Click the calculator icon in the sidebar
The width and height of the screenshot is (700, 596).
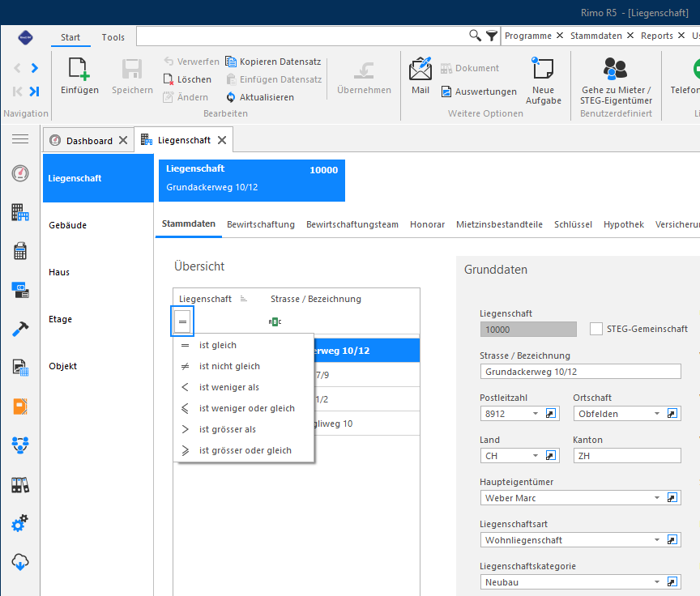click(x=20, y=251)
